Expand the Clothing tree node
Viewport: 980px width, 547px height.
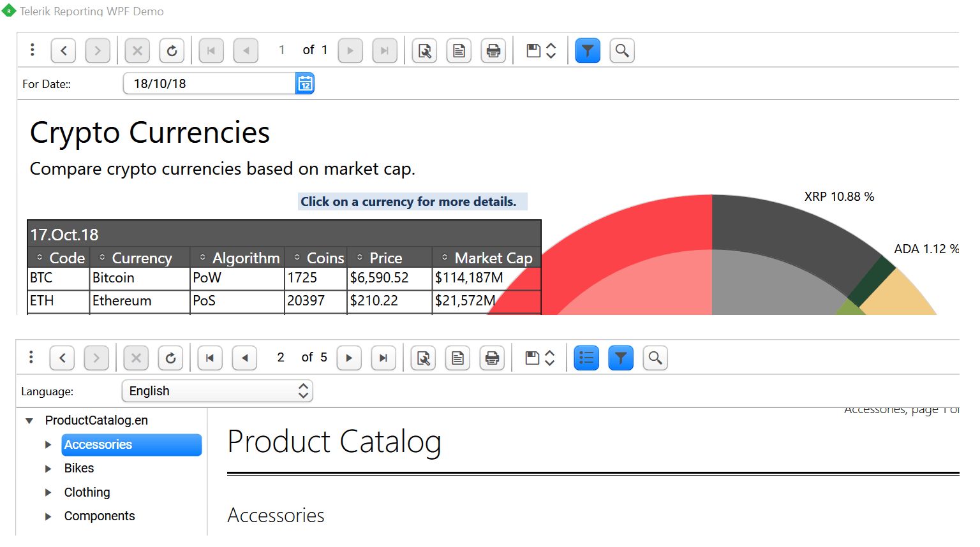[x=48, y=492]
